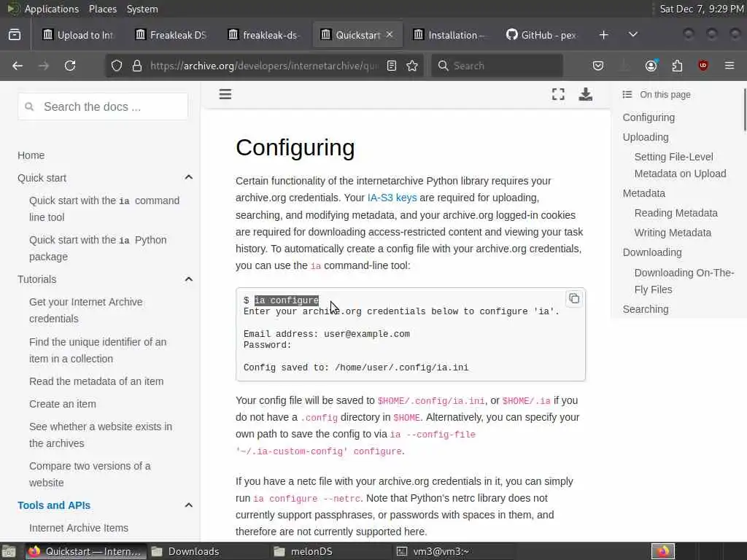This screenshot has height=560, width=747.
Task: Jump to Downloading On-The-Fly Files
Action: point(684,281)
